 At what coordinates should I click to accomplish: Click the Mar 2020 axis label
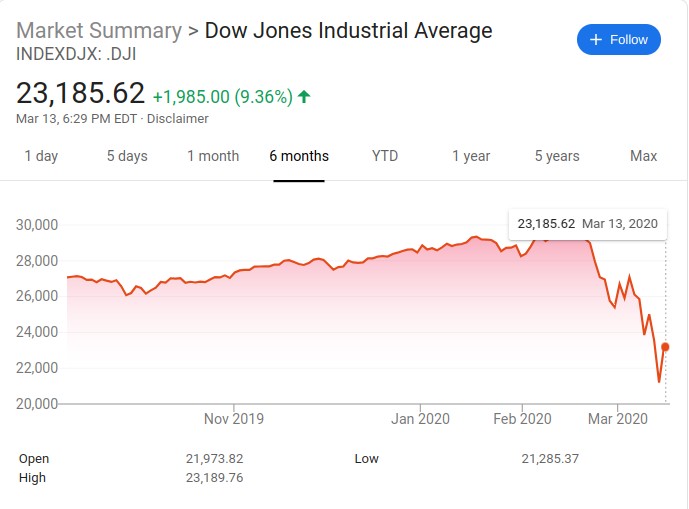[x=617, y=419]
